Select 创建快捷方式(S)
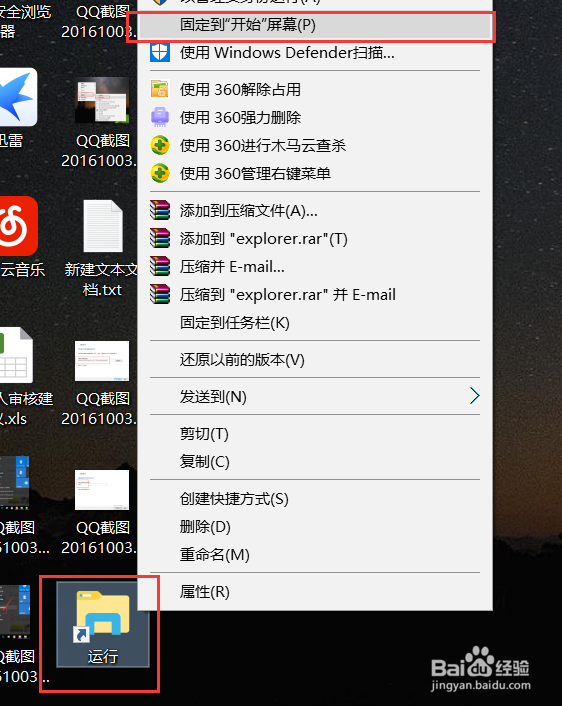 (315, 499)
